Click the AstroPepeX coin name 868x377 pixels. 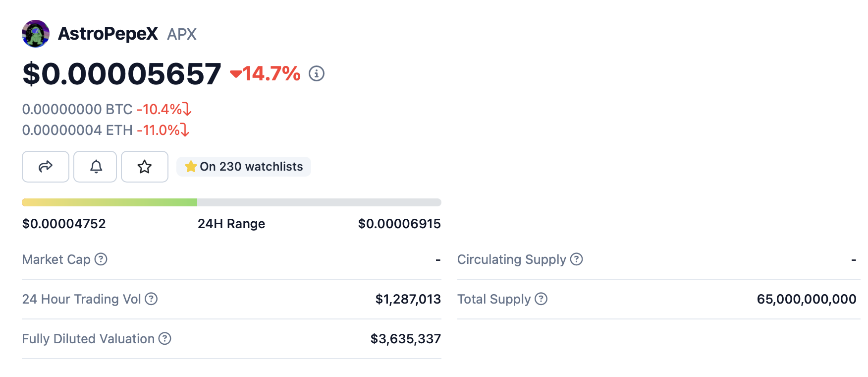pyautogui.click(x=108, y=34)
